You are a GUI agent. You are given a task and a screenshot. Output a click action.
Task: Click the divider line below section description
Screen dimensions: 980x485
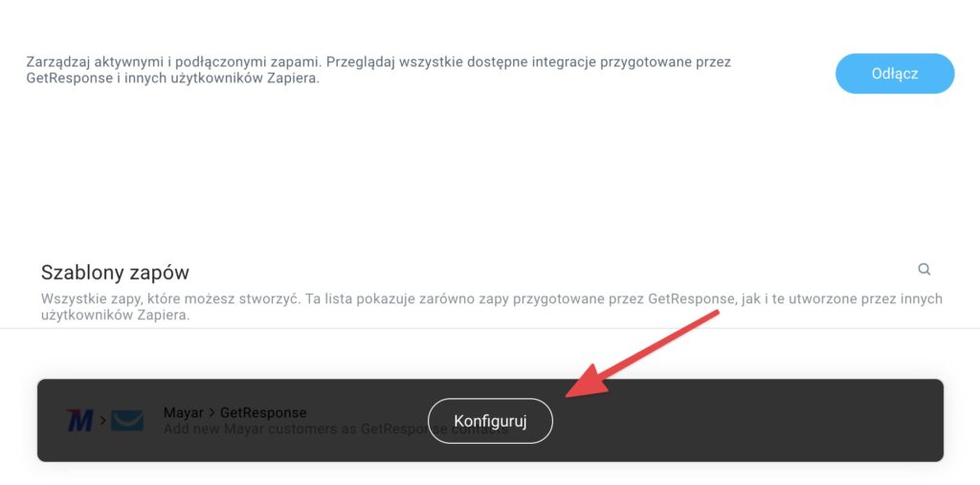[490, 328]
